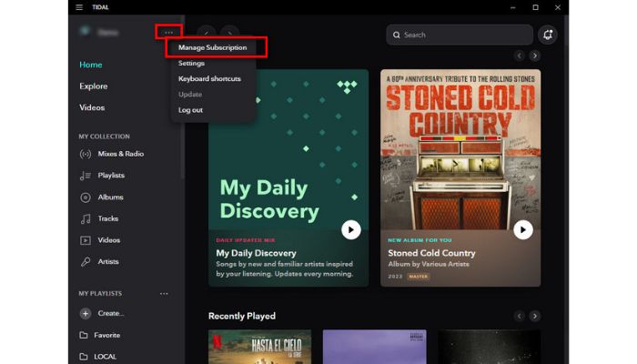Open Playlists in My Collection
Image resolution: width=637 pixels, height=364 pixels.
click(x=111, y=176)
